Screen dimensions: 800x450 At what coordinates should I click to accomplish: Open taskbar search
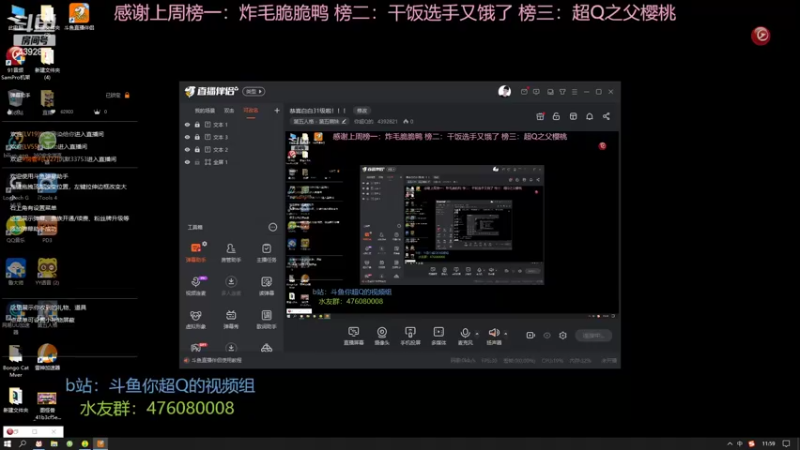tap(22, 444)
